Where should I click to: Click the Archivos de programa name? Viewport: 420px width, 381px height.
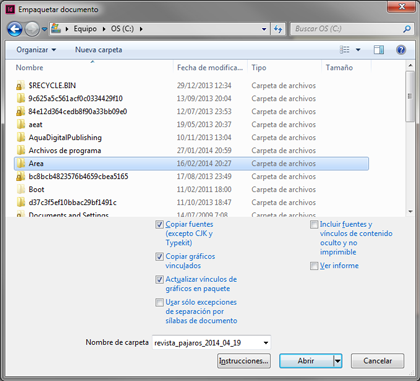click(65, 151)
